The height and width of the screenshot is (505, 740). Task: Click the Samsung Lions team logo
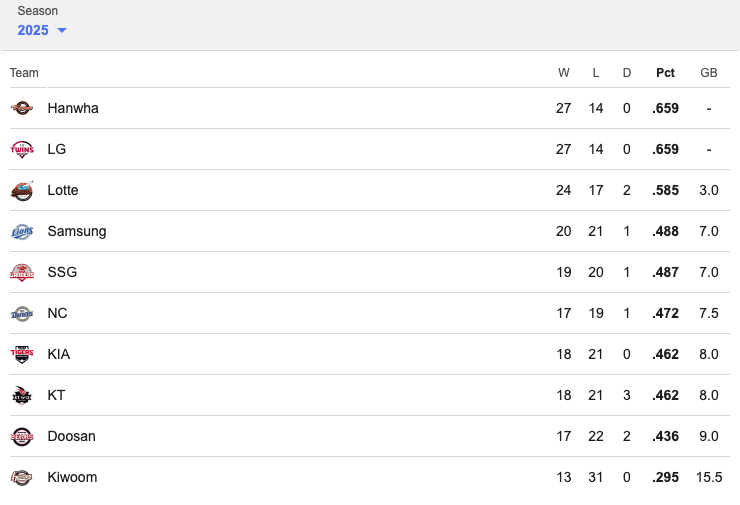tap(22, 231)
